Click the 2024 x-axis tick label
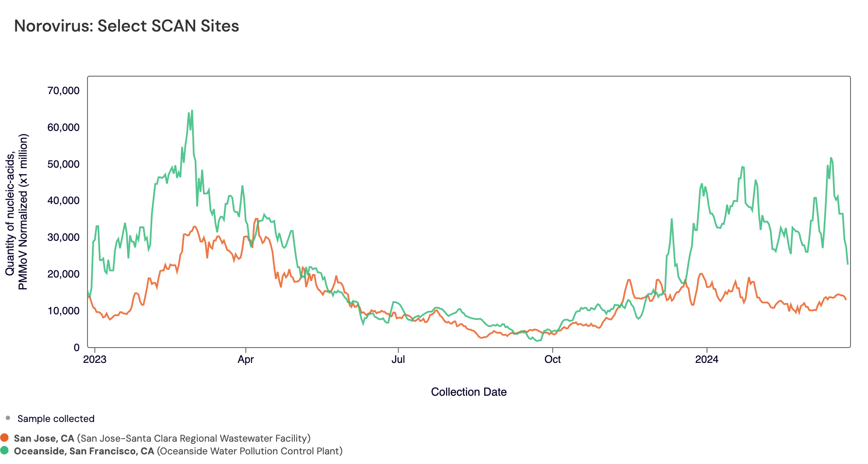 point(707,359)
